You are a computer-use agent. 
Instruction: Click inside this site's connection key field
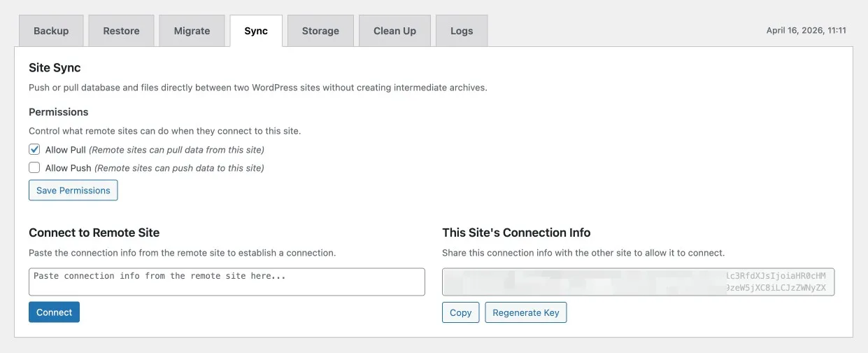[638, 282]
